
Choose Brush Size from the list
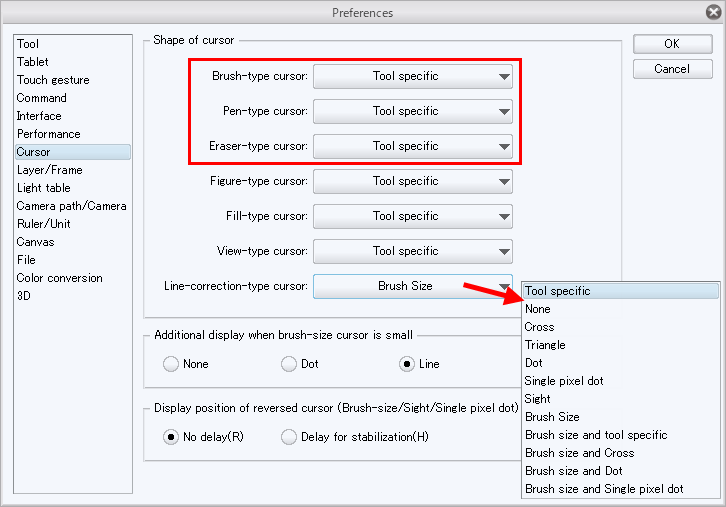pos(621,417)
